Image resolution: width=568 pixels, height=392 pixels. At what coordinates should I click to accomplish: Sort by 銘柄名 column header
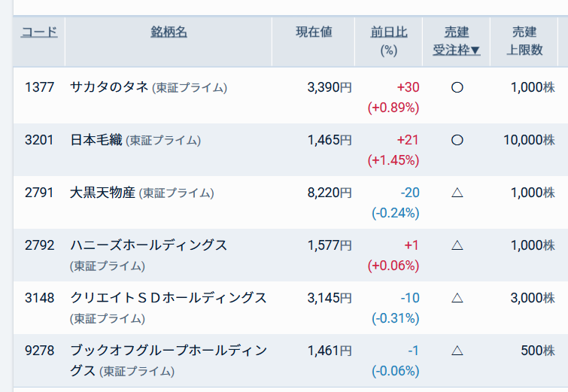pos(169,32)
